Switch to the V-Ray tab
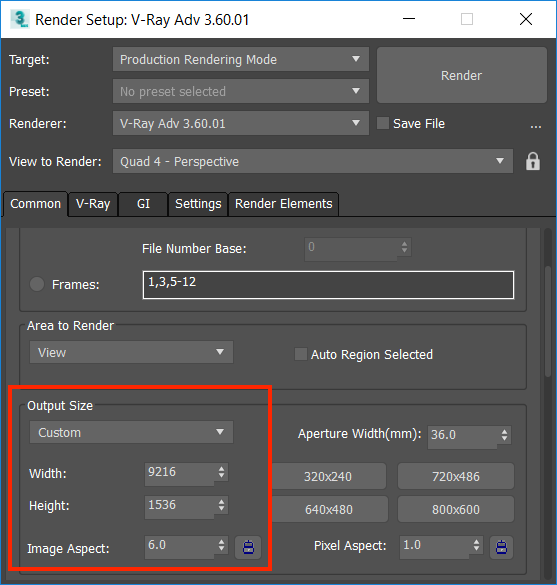 pos(93,204)
